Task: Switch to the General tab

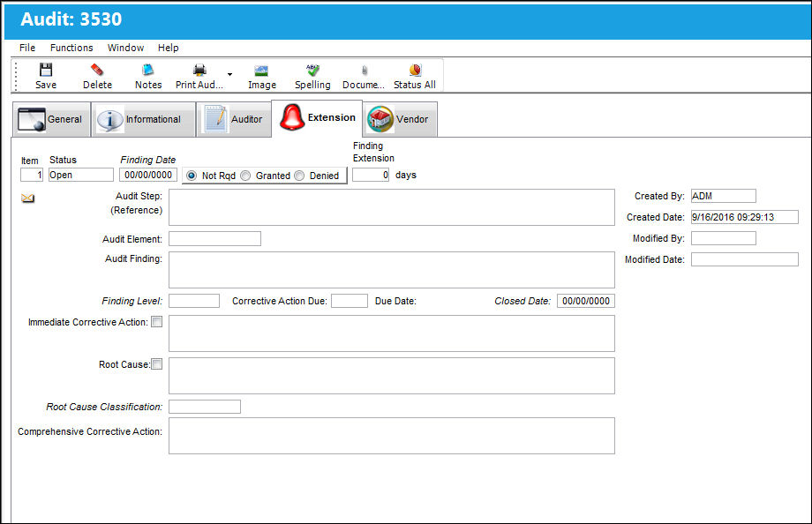Action: [x=51, y=120]
